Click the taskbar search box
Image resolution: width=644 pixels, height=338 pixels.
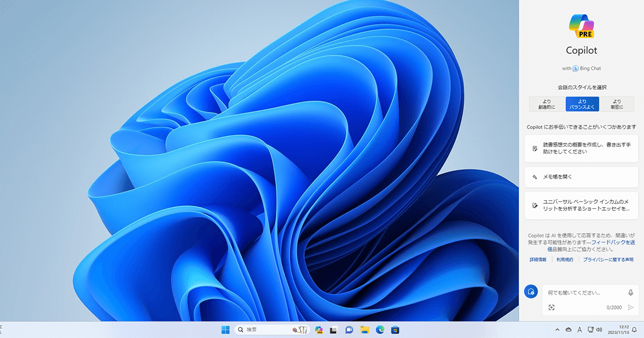[x=271, y=329]
